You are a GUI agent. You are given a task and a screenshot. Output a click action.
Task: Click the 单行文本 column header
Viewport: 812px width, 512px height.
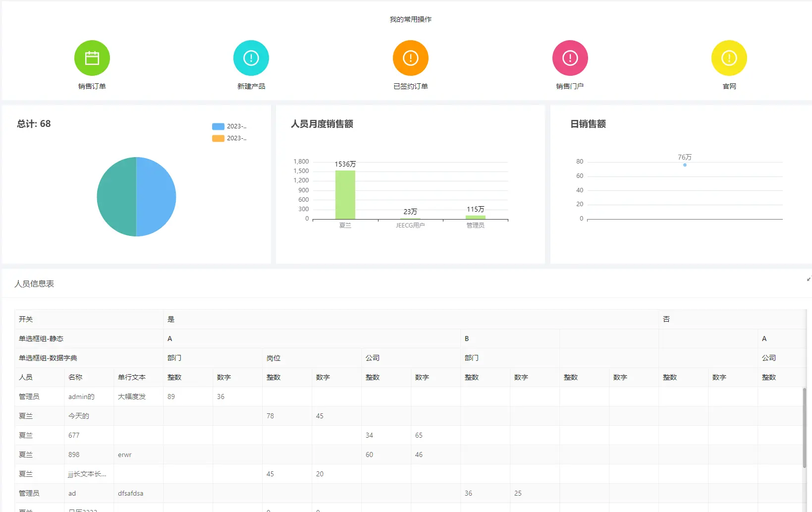click(x=139, y=377)
